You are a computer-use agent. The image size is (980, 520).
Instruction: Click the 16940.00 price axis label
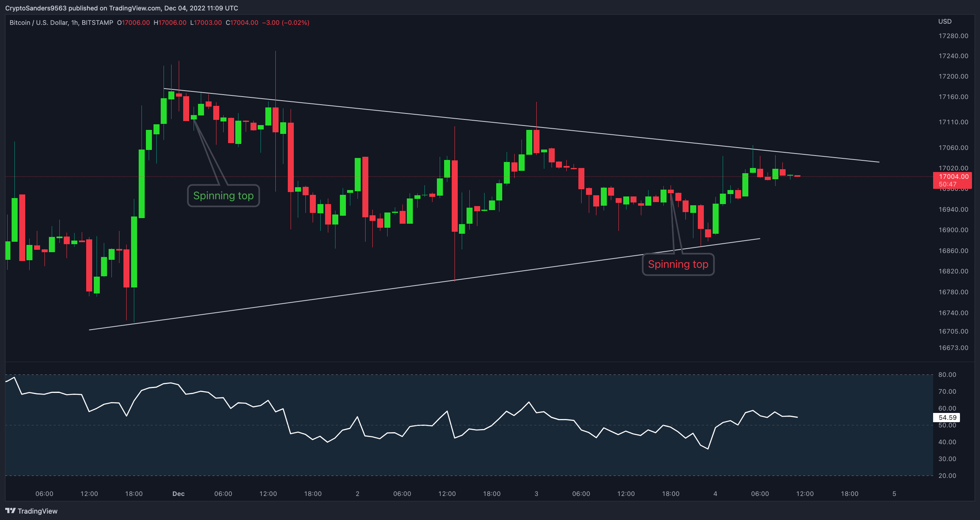pyautogui.click(x=953, y=209)
